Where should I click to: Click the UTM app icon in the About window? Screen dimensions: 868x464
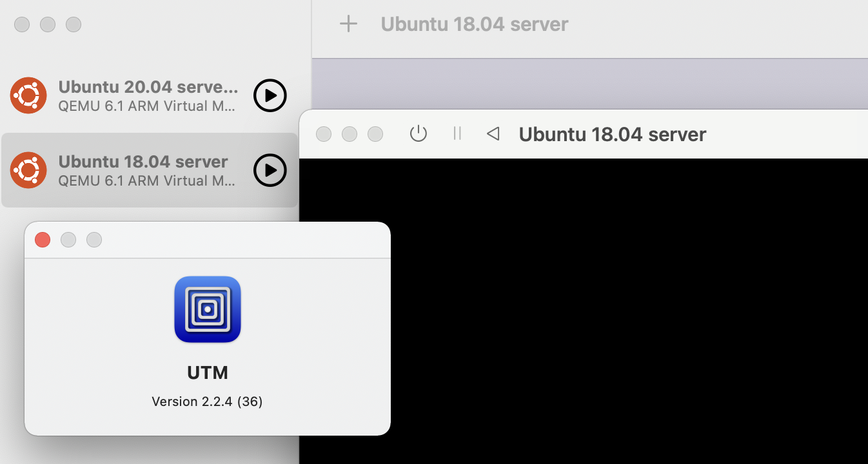point(207,309)
